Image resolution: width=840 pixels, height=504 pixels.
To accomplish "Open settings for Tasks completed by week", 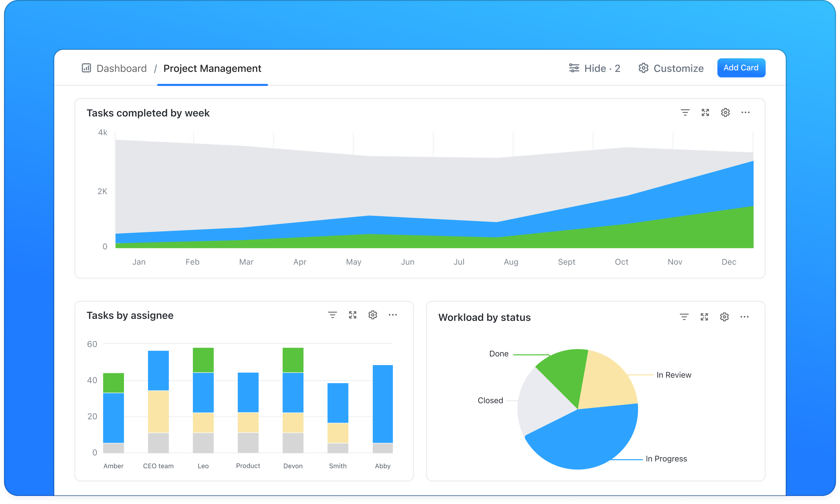I will [725, 112].
